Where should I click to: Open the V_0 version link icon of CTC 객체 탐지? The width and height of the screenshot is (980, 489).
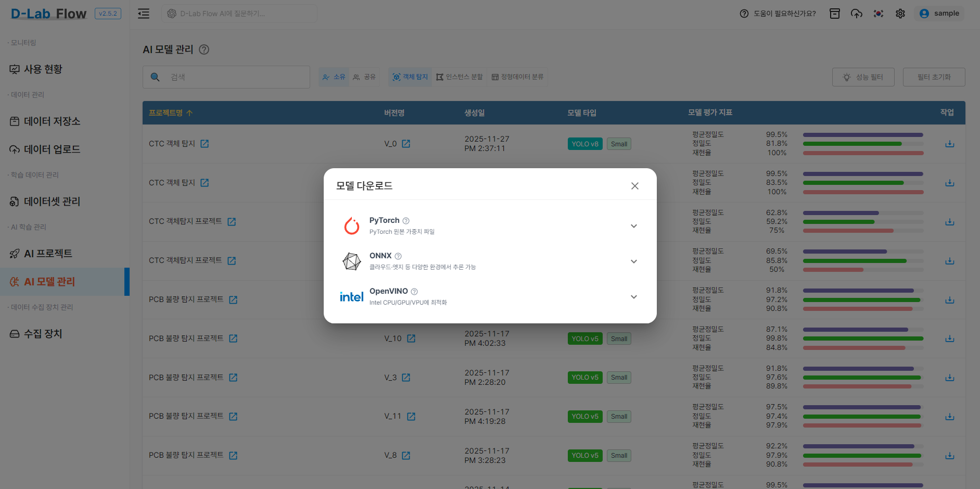pyautogui.click(x=406, y=144)
